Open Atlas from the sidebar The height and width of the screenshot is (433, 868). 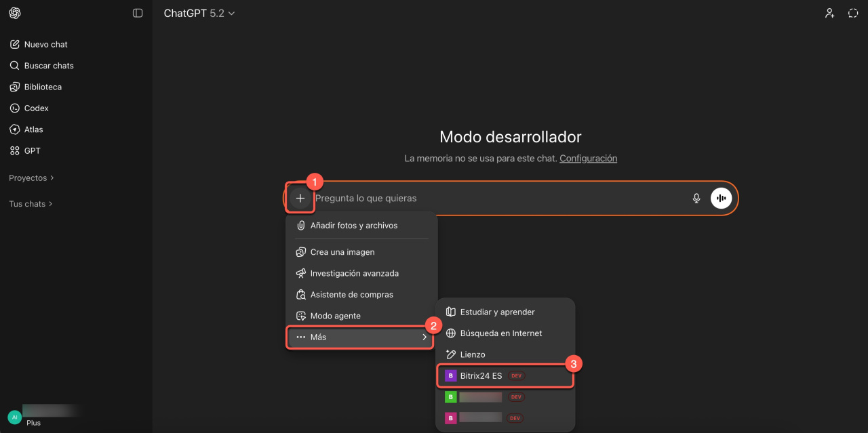(x=33, y=129)
